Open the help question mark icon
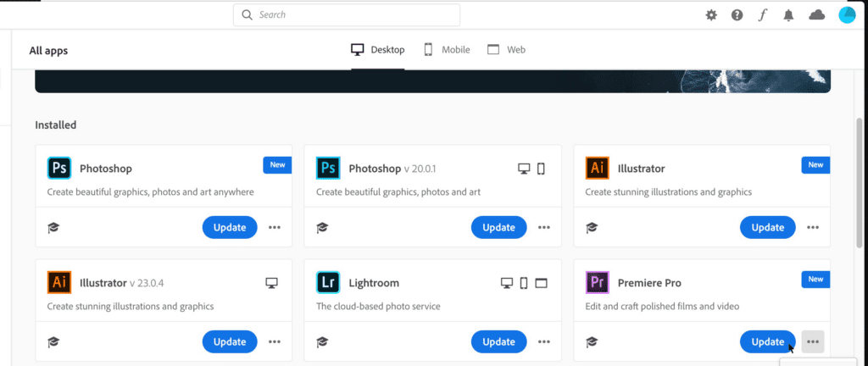Image resolution: width=868 pixels, height=366 pixels. pyautogui.click(x=737, y=15)
